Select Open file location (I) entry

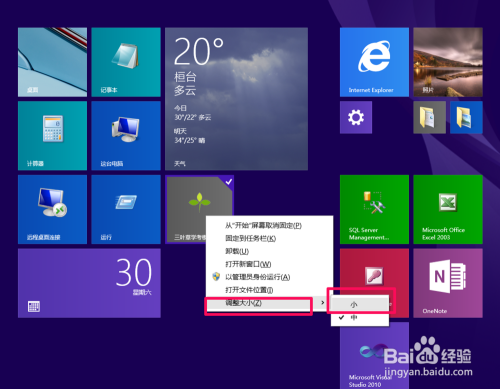[269, 290]
